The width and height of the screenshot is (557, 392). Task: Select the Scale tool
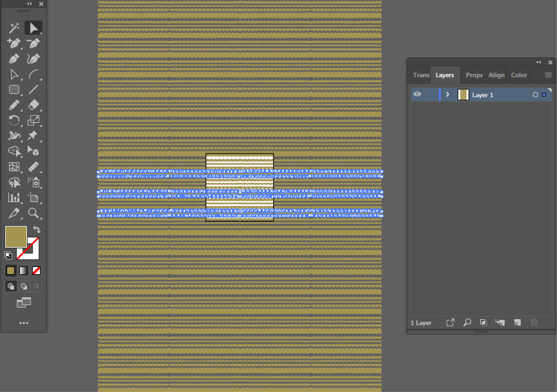click(33, 121)
